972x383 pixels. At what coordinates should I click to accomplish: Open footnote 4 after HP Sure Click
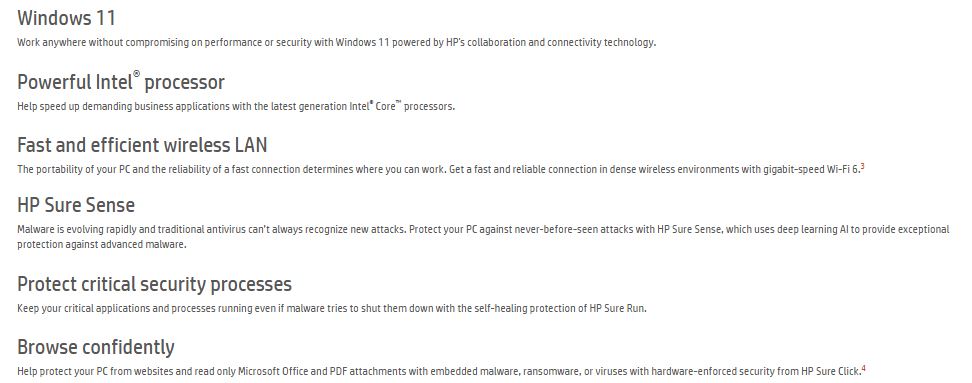[x=864, y=369]
